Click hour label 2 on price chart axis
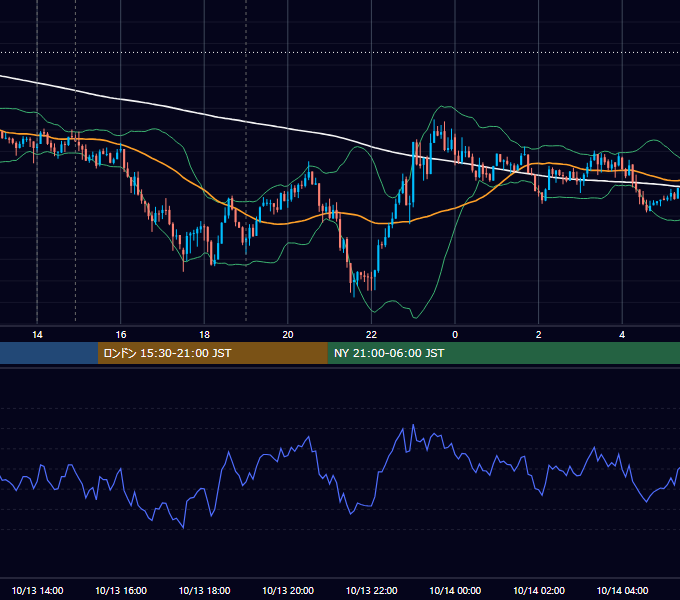Image resolution: width=680 pixels, height=600 pixels. pyautogui.click(x=539, y=335)
